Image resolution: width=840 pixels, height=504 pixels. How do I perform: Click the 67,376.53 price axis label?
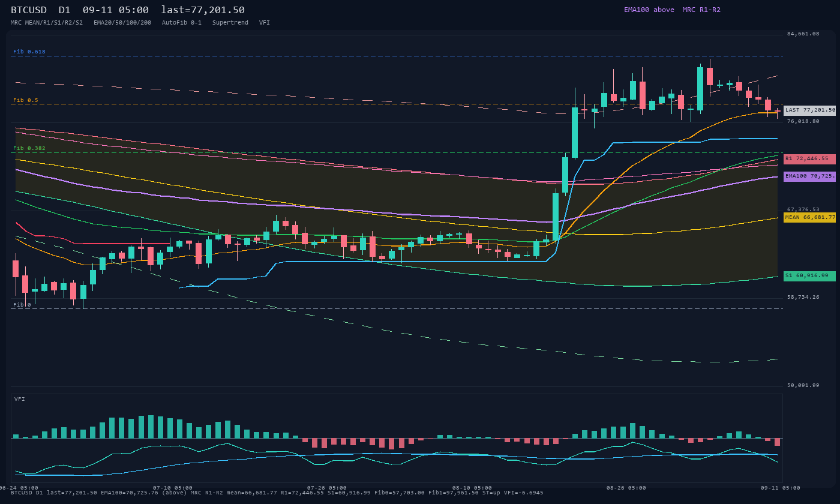pos(803,209)
